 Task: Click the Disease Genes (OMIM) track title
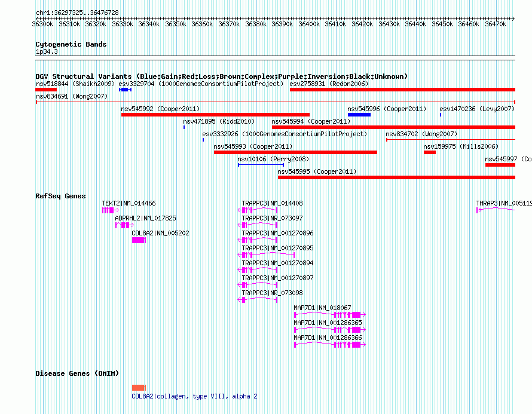(77, 373)
